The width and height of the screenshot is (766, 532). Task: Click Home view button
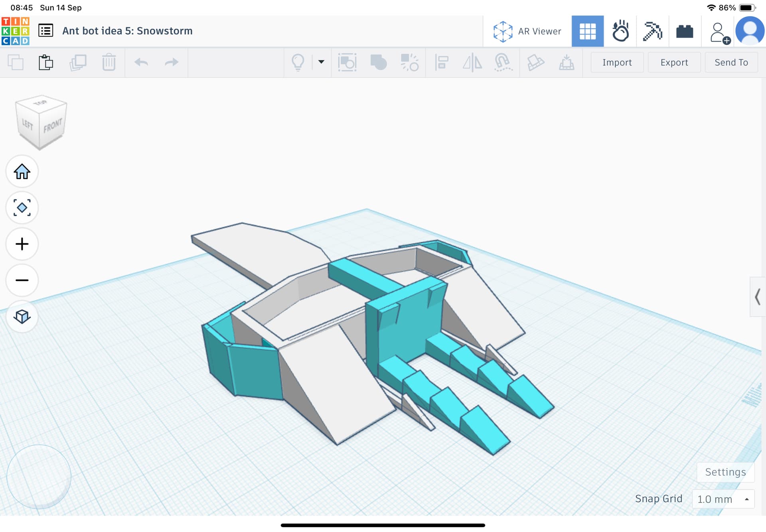[22, 171]
